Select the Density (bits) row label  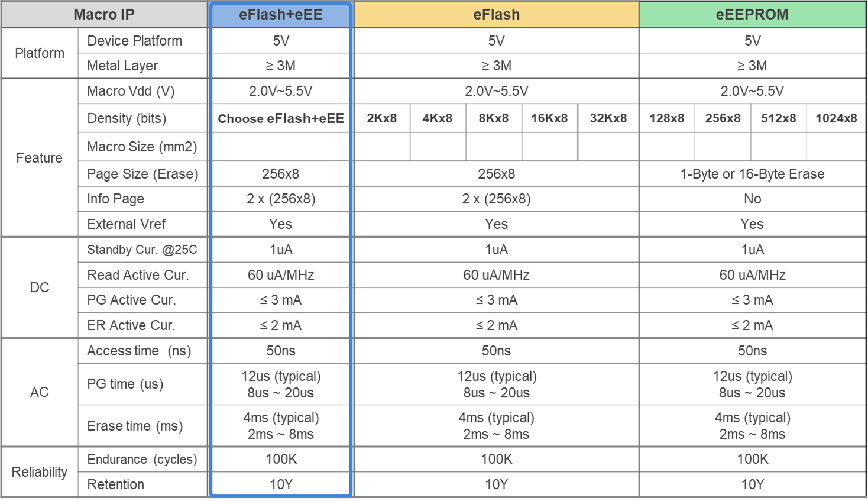click(x=127, y=118)
